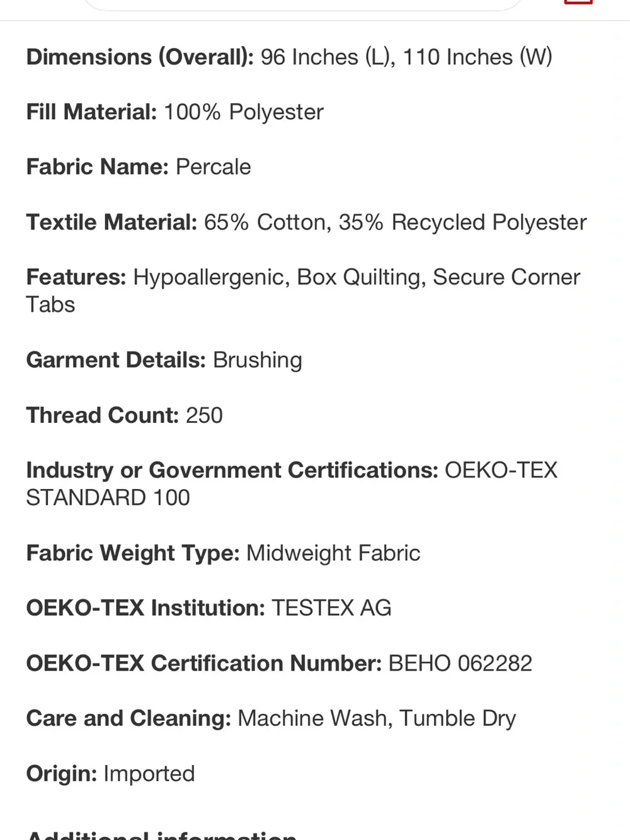Tap the Fill Material 100% Polyester line

(x=175, y=112)
